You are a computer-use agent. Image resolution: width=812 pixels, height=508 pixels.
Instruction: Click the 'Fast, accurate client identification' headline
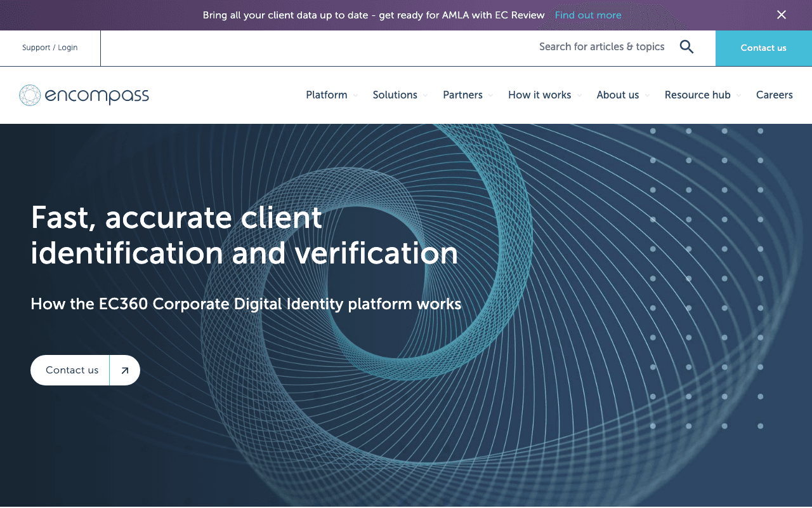[x=244, y=236]
